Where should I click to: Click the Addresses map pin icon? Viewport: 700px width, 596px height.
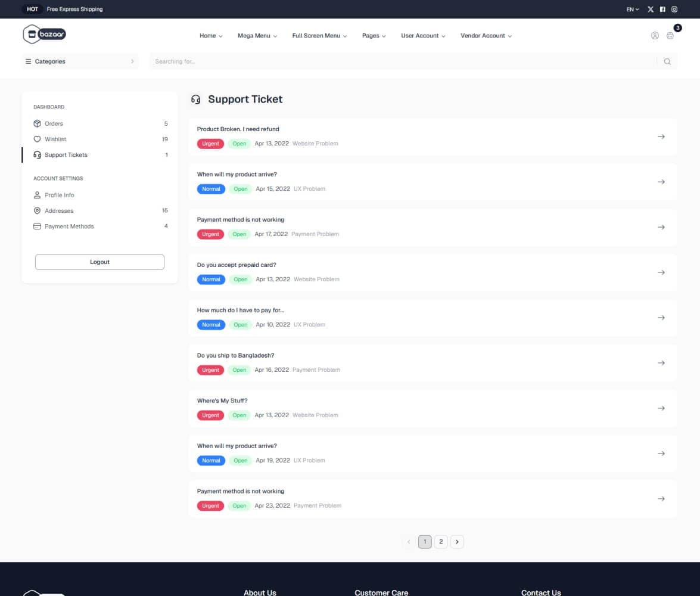coord(37,210)
